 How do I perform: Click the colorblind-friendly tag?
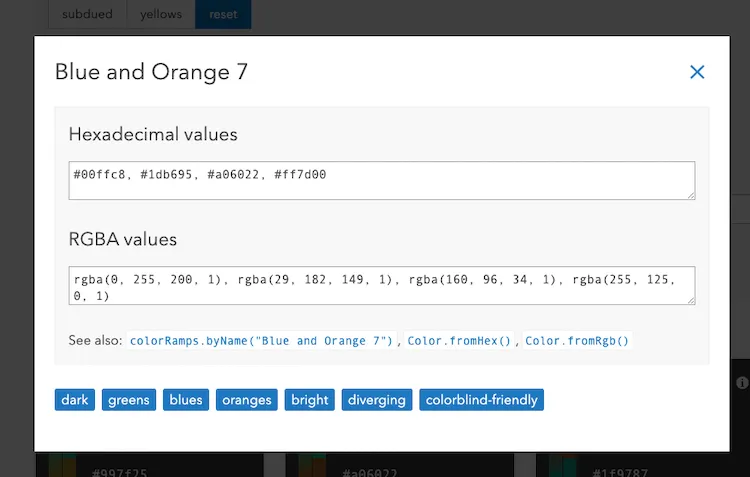point(481,400)
